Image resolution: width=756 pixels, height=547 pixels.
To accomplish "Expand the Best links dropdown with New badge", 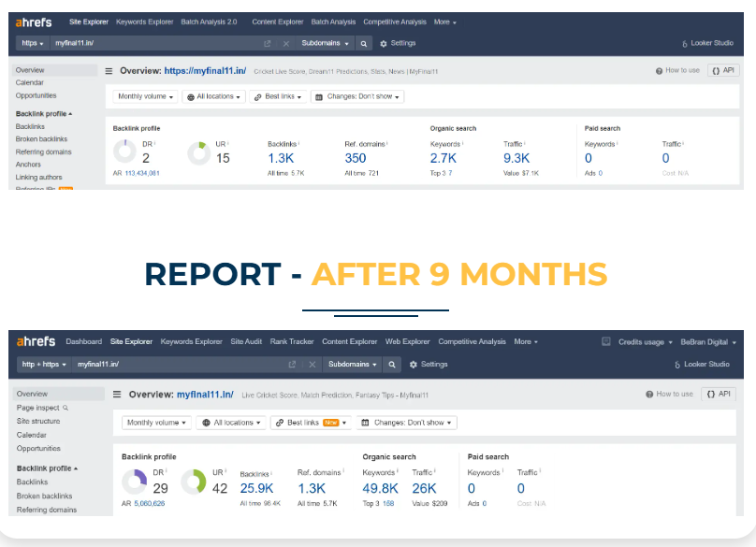I will point(311,423).
